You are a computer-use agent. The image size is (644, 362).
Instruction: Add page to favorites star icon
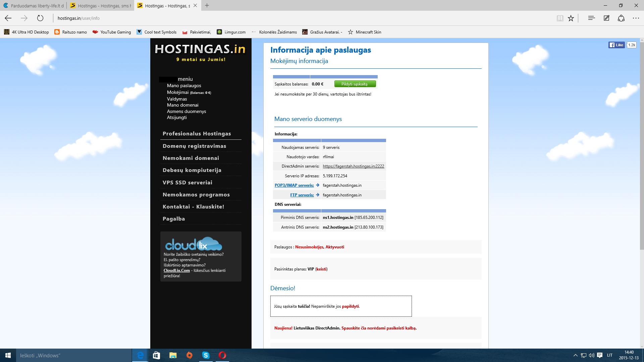(571, 18)
